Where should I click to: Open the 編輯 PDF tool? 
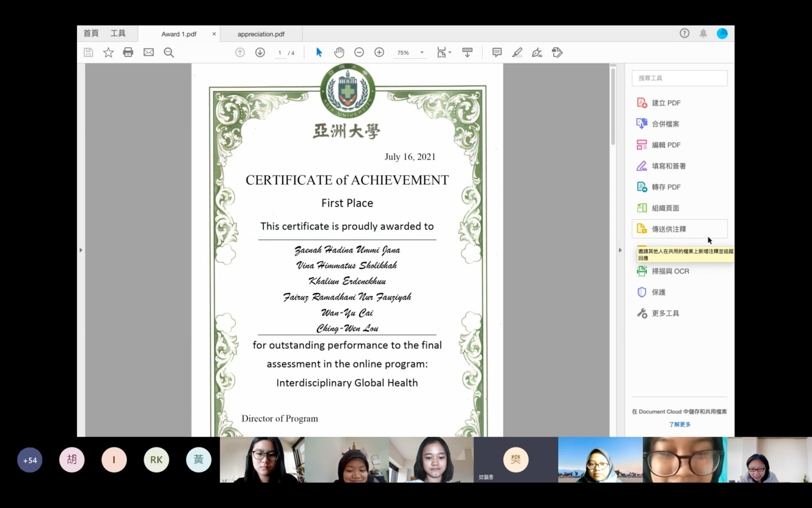(680, 145)
